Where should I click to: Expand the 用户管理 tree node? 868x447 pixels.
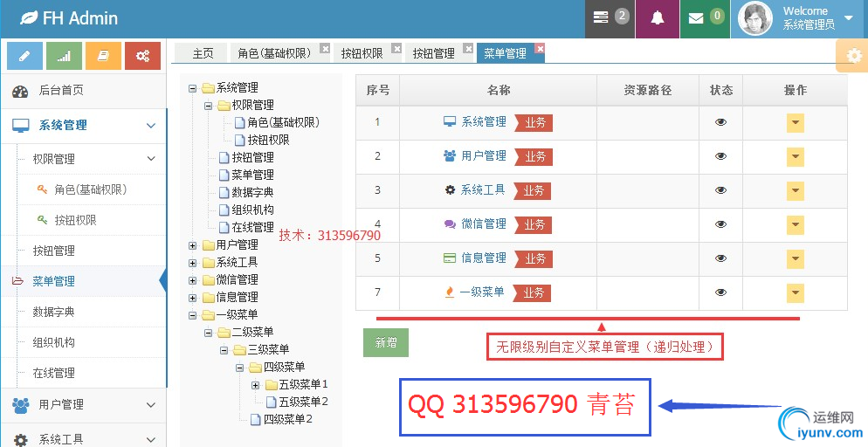[193, 245]
